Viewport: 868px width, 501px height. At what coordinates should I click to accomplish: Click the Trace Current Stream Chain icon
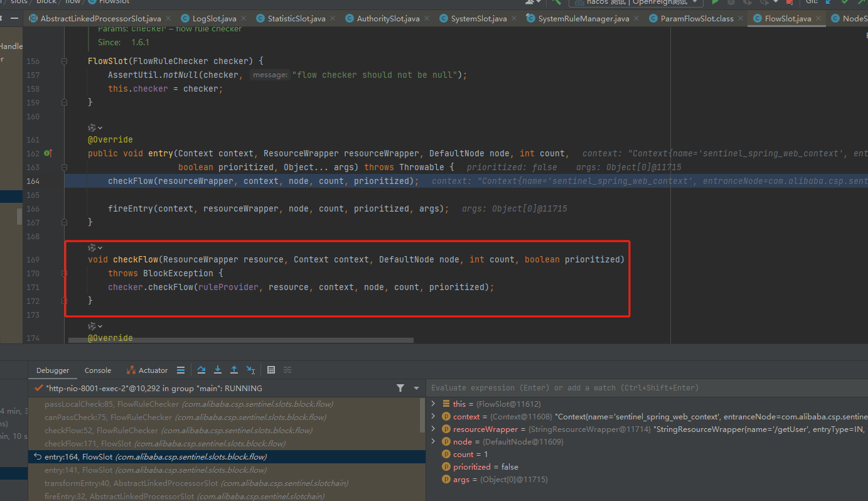pos(287,370)
